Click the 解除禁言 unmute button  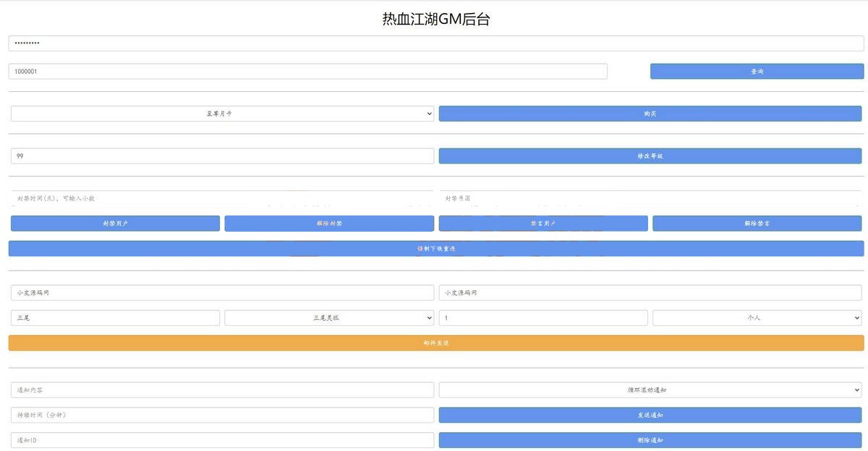[757, 224]
